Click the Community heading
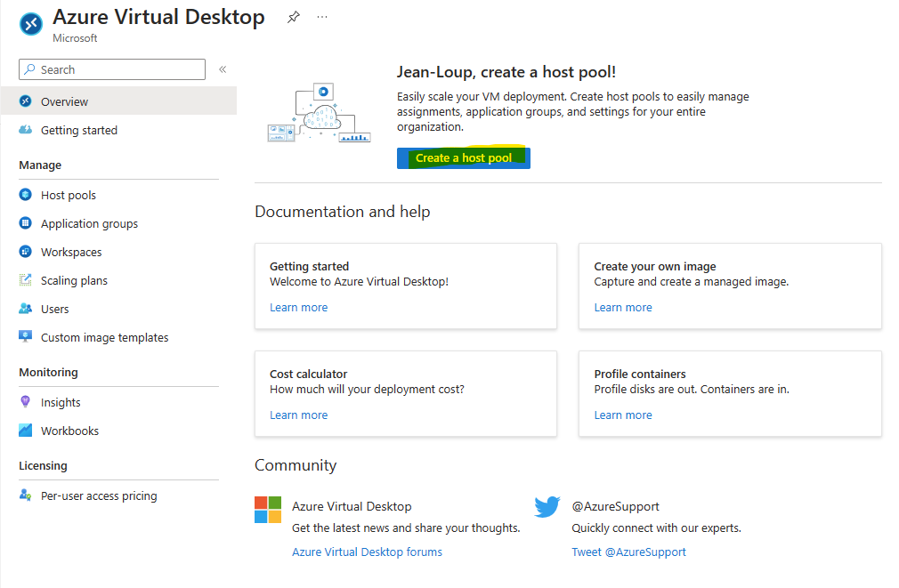This screenshot has width=899, height=588. pos(296,464)
